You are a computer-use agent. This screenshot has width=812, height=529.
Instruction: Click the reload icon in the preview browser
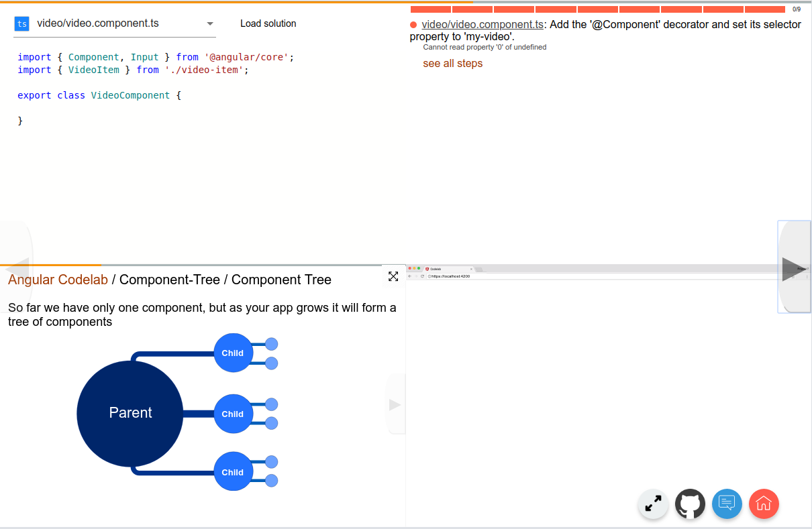coord(422,276)
